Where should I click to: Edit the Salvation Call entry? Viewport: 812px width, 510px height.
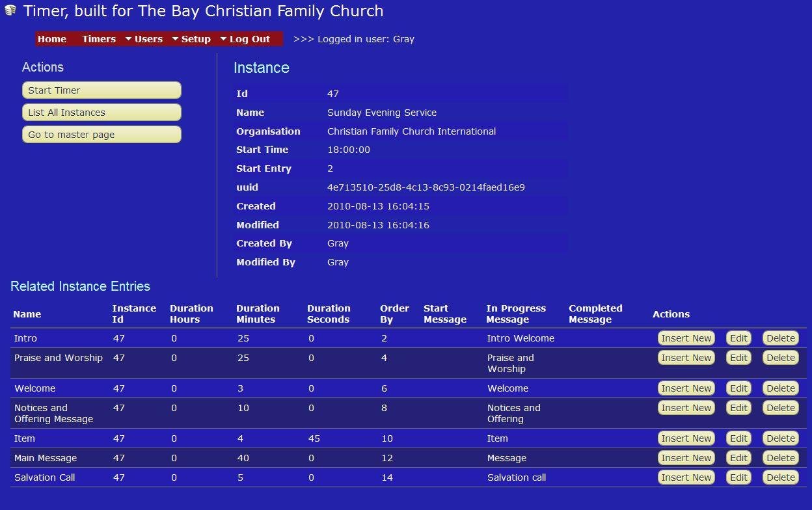tap(738, 477)
